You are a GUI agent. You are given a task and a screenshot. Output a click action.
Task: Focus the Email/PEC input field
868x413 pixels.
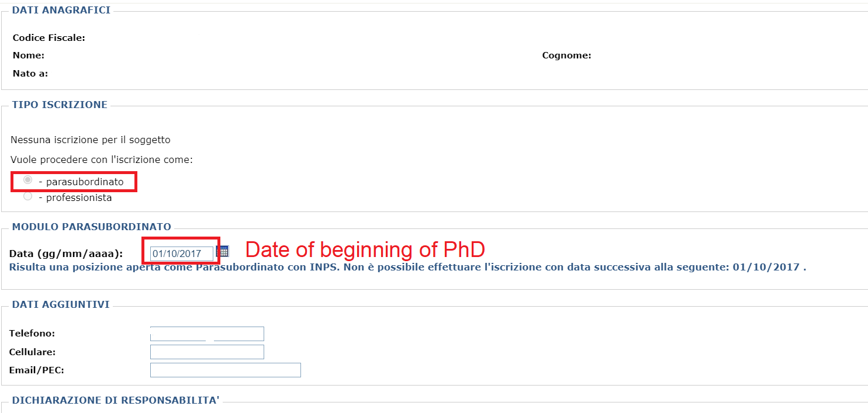(x=225, y=370)
